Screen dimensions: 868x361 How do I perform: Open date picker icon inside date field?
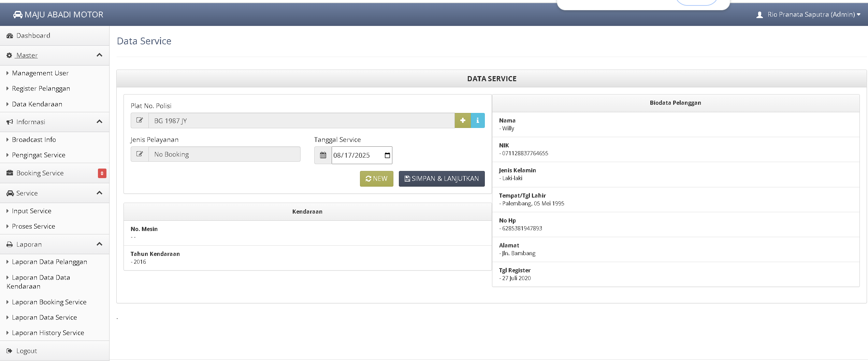click(387, 156)
